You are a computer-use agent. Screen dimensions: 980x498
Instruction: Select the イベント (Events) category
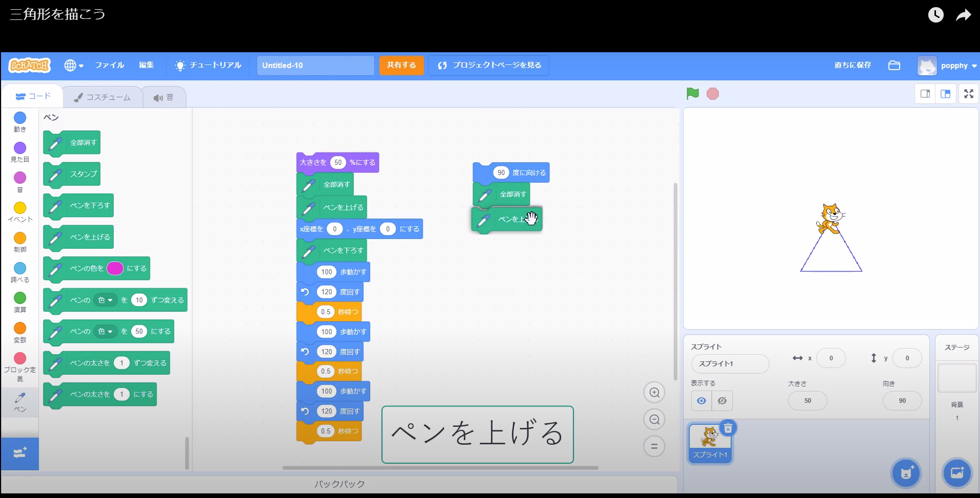point(19,211)
